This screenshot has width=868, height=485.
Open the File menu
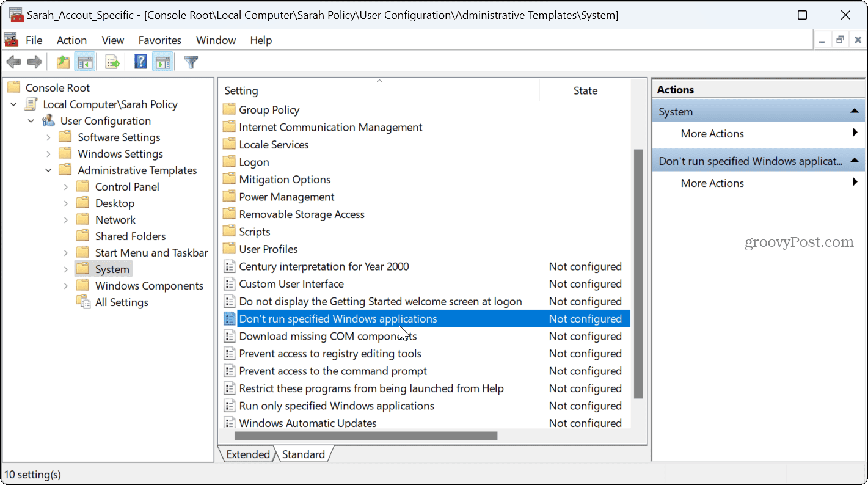(x=34, y=40)
